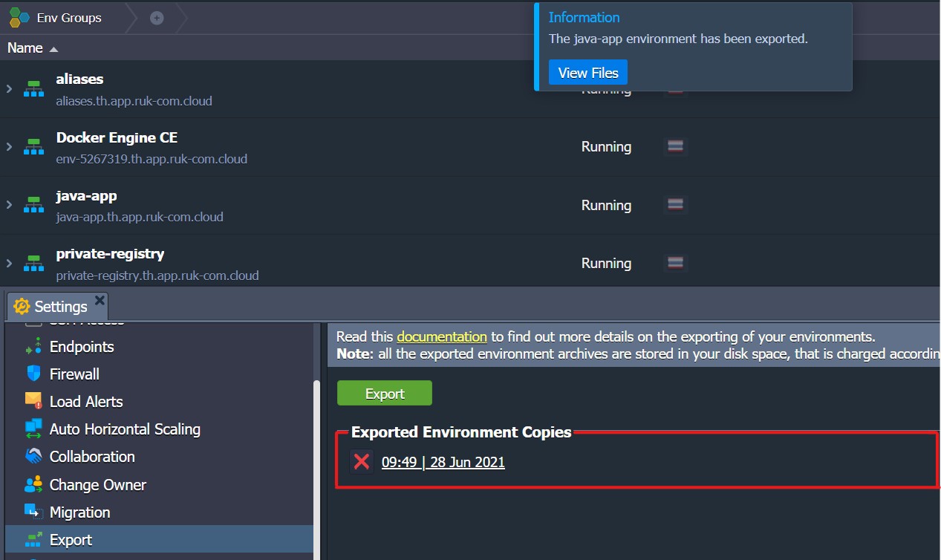The image size is (941, 560).
Task: Click the region flag for Docker Engine CE
Action: coord(675,146)
